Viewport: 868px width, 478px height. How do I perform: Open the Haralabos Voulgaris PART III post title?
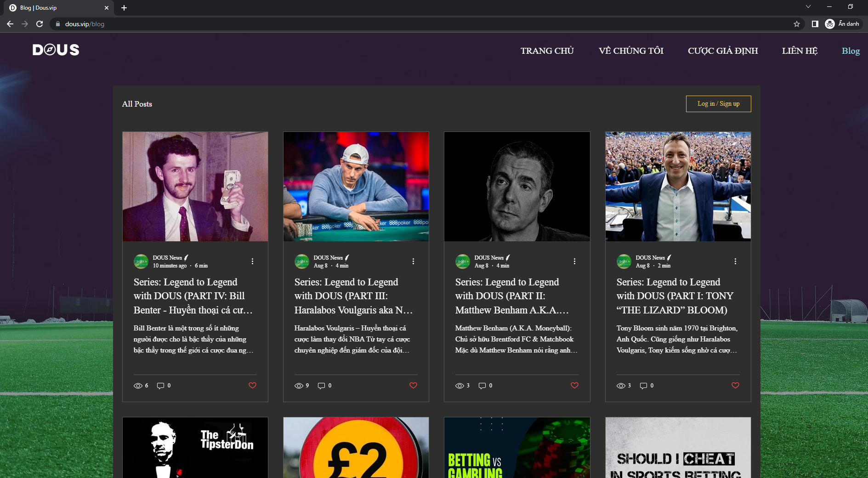354,296
